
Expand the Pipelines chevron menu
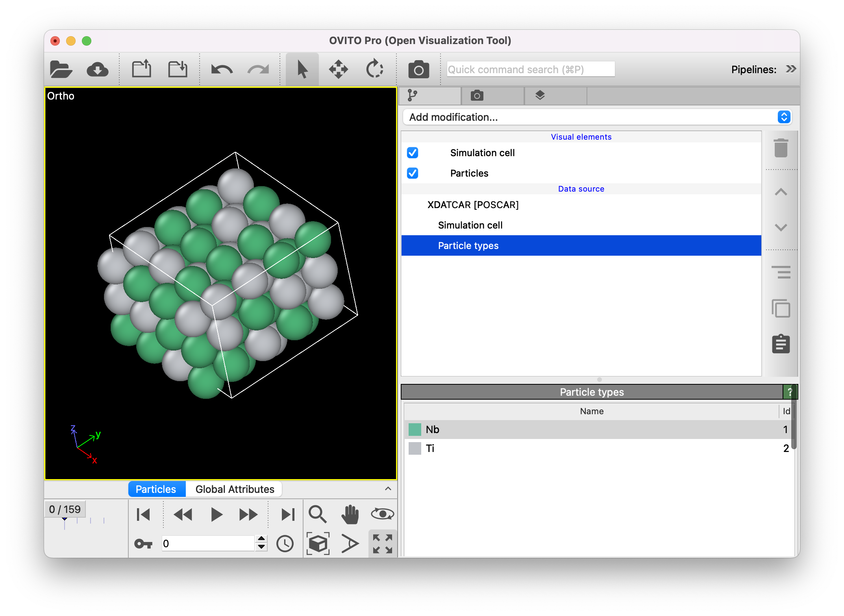790,69
